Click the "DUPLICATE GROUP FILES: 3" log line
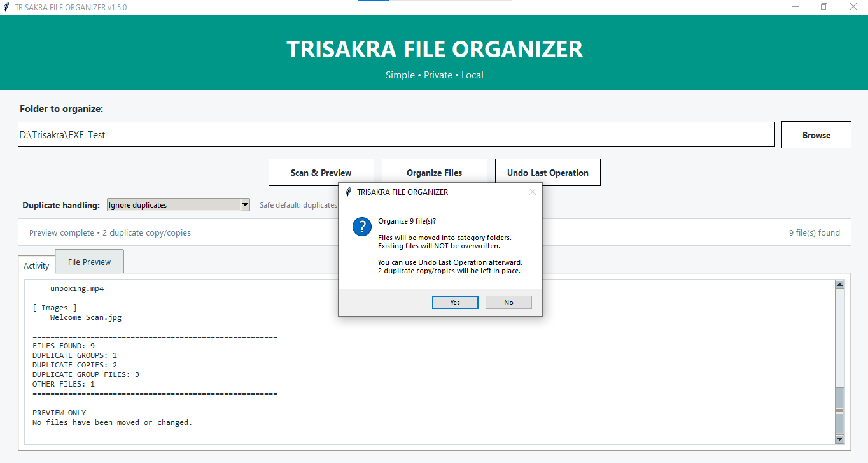The image size is (868, 463). [86, 374]
